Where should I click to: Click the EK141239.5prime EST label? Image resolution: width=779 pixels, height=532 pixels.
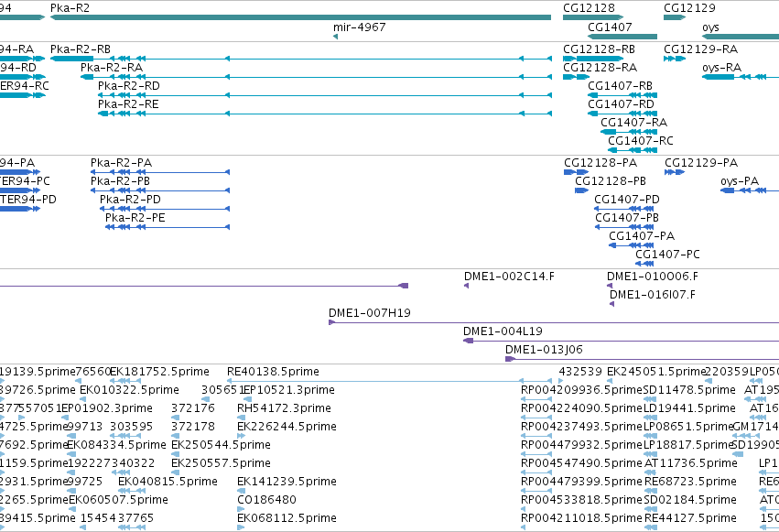coord(287,483)
